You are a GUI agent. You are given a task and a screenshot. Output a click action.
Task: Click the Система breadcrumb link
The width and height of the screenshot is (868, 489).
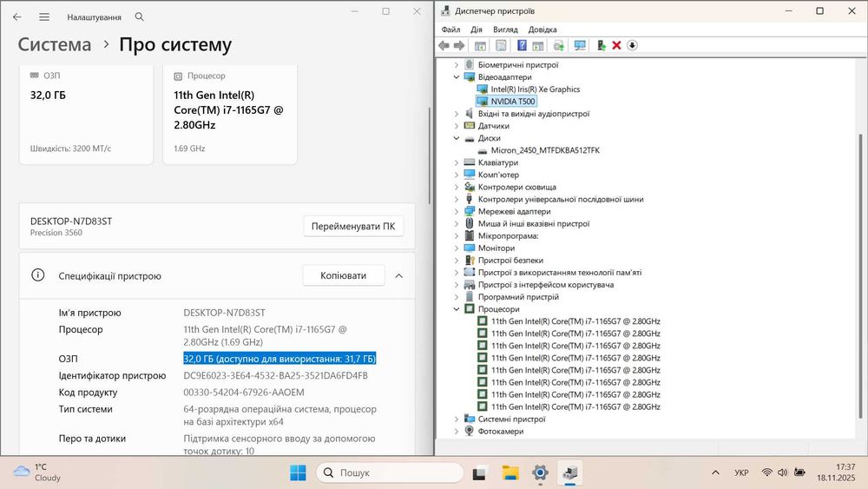(54, 44)
